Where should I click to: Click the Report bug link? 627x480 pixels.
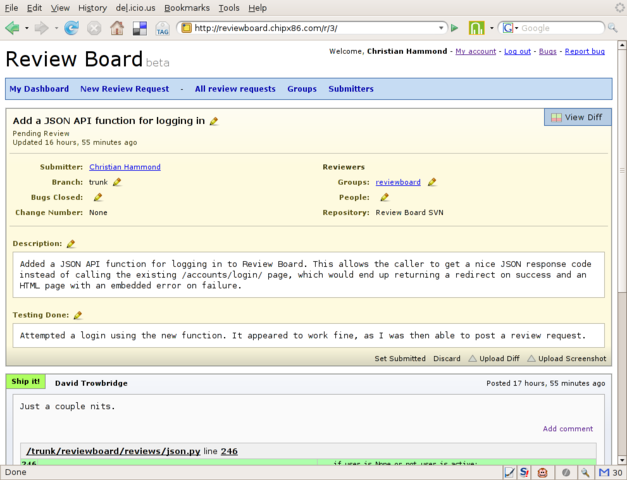tap(585, 51)
